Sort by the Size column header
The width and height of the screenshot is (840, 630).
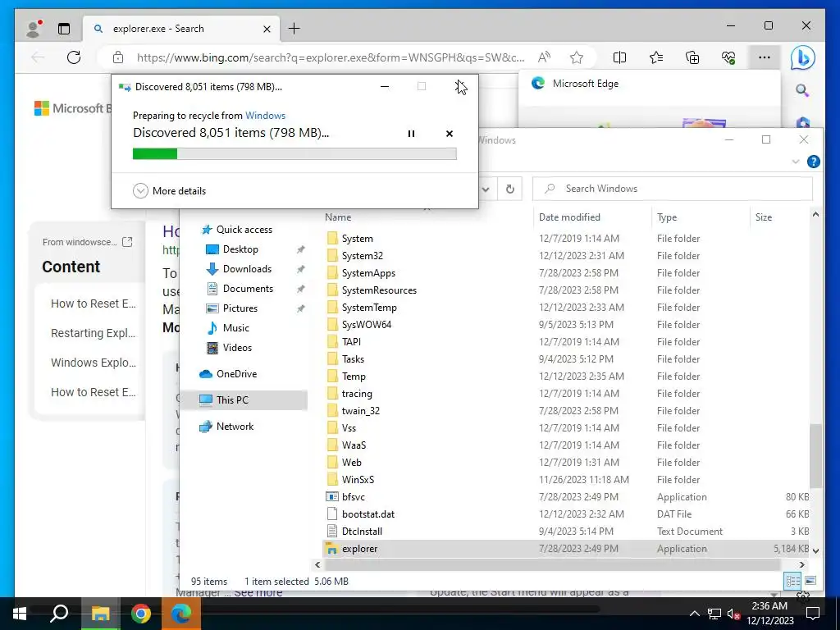(764, 217)
